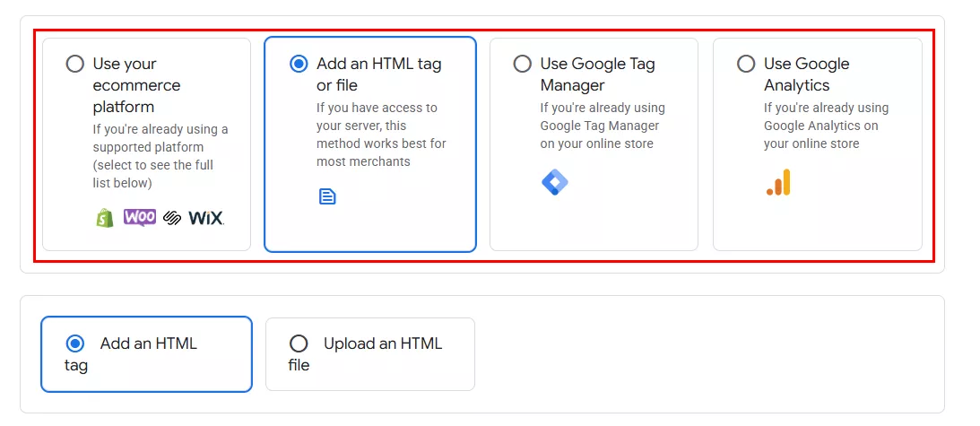Click the Google Analytics bar chart icon

click(778, 183)
